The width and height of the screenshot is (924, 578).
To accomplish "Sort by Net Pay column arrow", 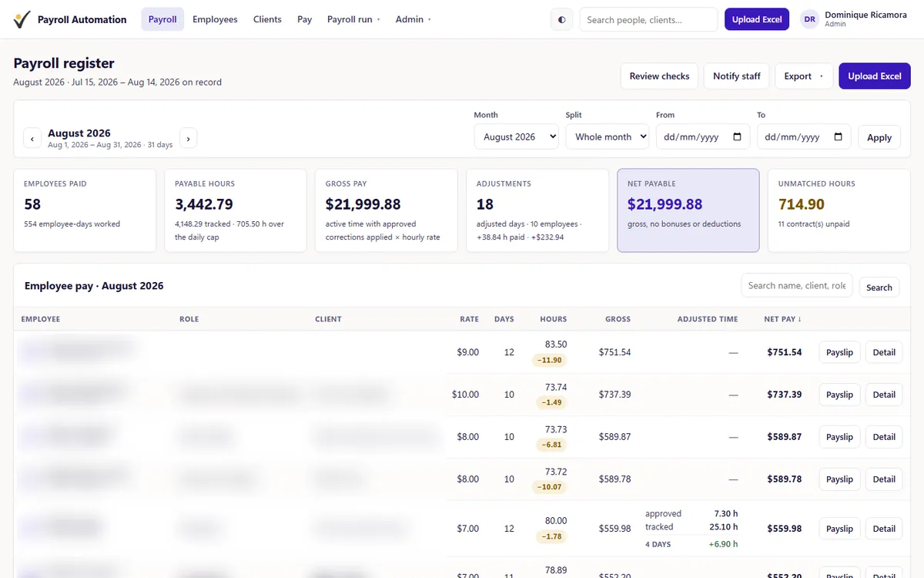I will 799,319.
